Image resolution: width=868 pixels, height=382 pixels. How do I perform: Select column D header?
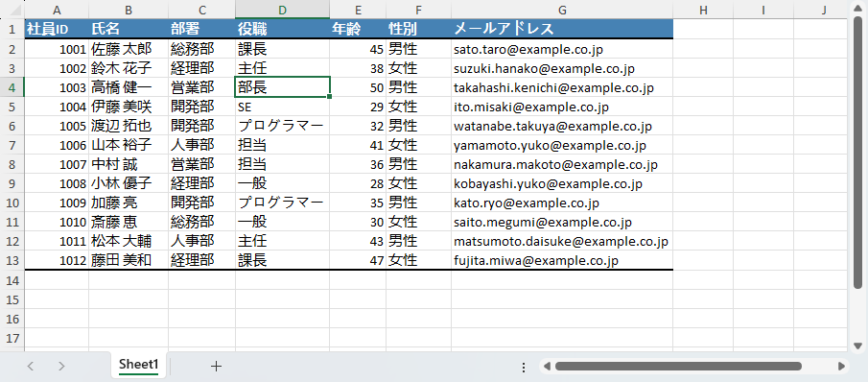point(282,10)
